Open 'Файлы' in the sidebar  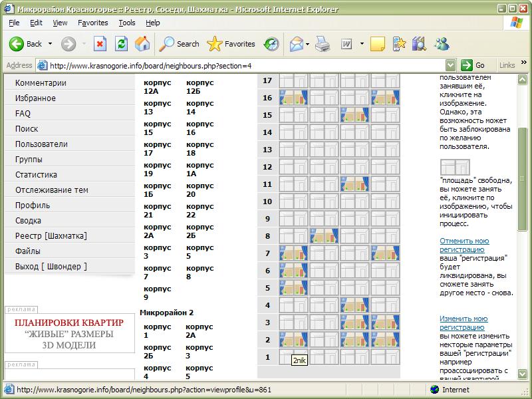click(70, 251)
